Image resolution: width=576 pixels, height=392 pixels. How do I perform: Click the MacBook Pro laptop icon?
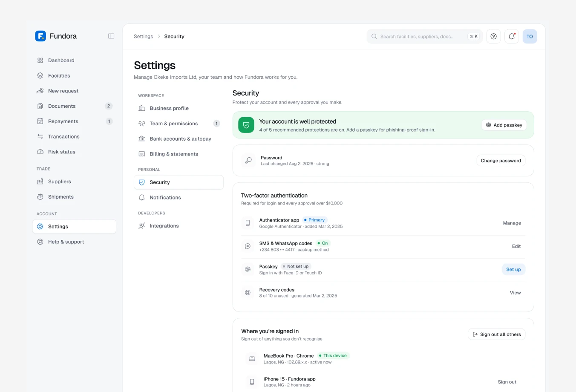[252, 359]
